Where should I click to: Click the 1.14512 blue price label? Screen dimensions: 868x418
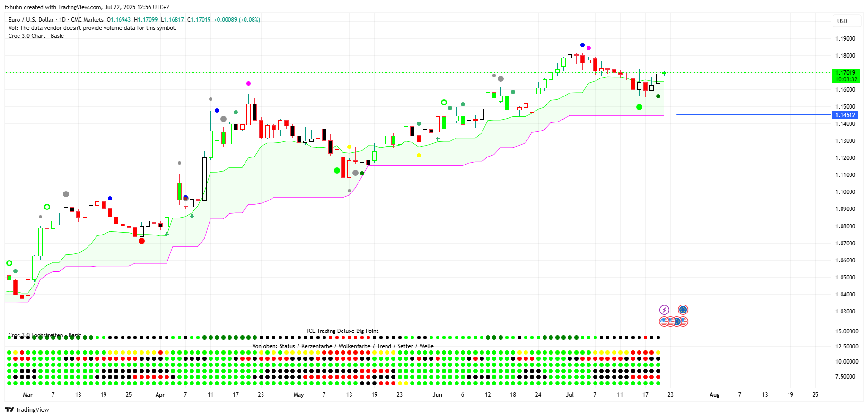coord(845,115)
